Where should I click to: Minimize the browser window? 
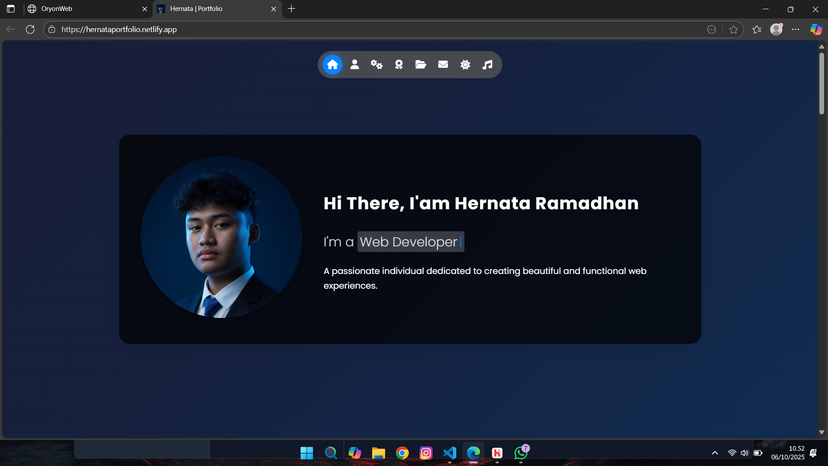click(765, 9)
